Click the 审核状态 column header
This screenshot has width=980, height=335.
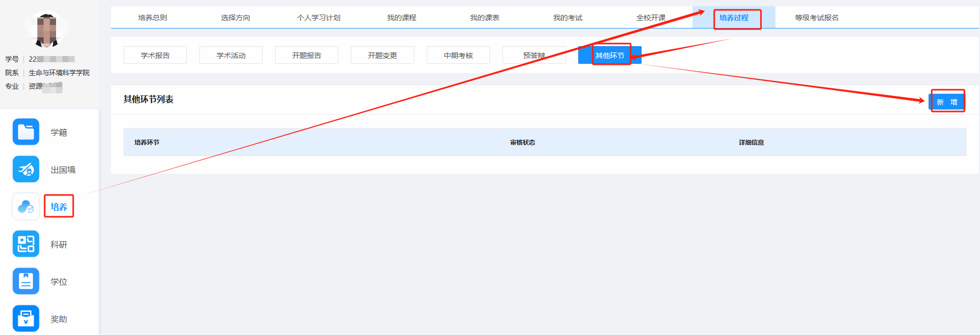tap(523, 143)
